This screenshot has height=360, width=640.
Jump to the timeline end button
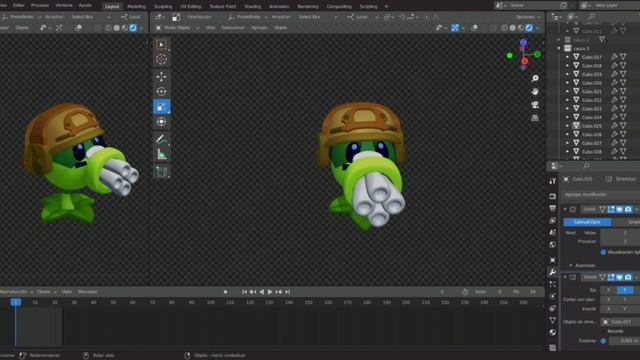[x=288, y=292]
